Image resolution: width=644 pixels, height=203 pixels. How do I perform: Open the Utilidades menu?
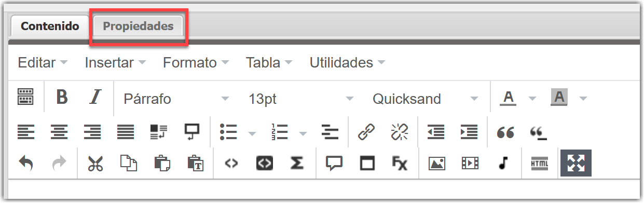point(347,63)
